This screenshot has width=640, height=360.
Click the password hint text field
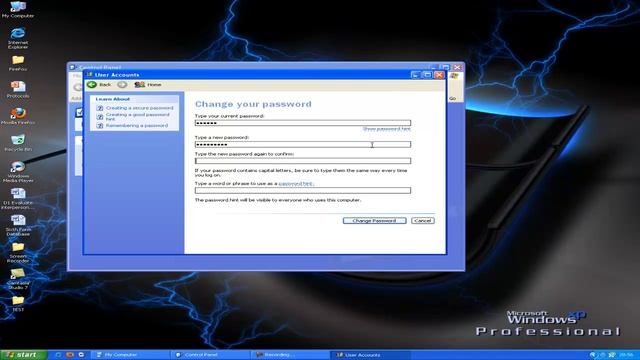tap(303, 190)
